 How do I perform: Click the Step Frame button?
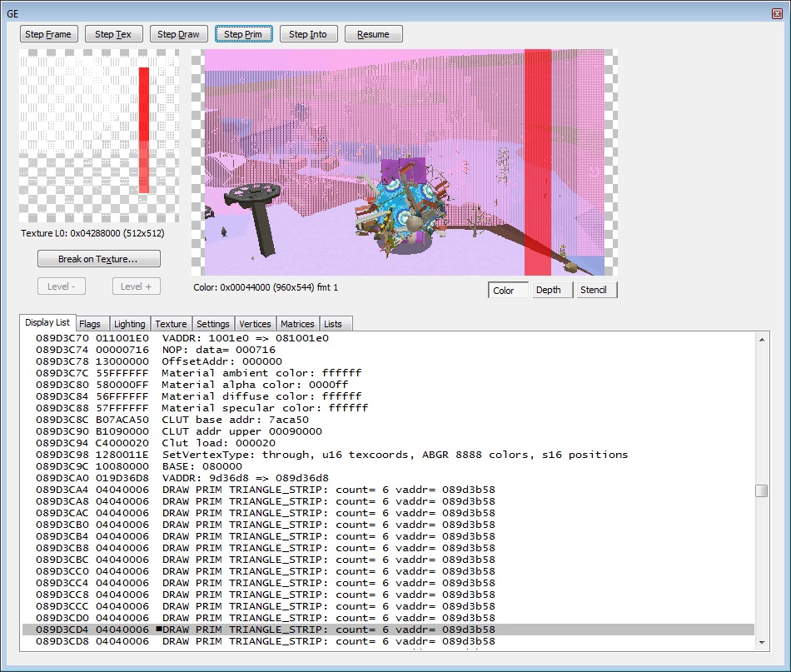pos(49,34)
